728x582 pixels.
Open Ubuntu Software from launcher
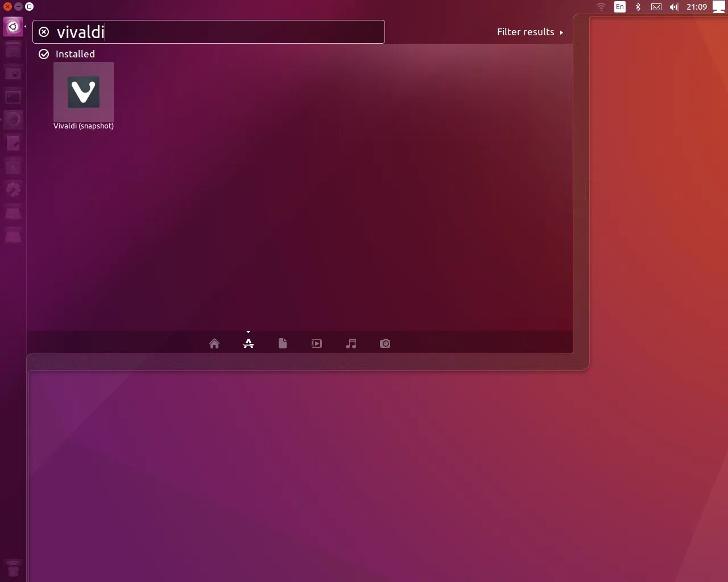[13, 167]
